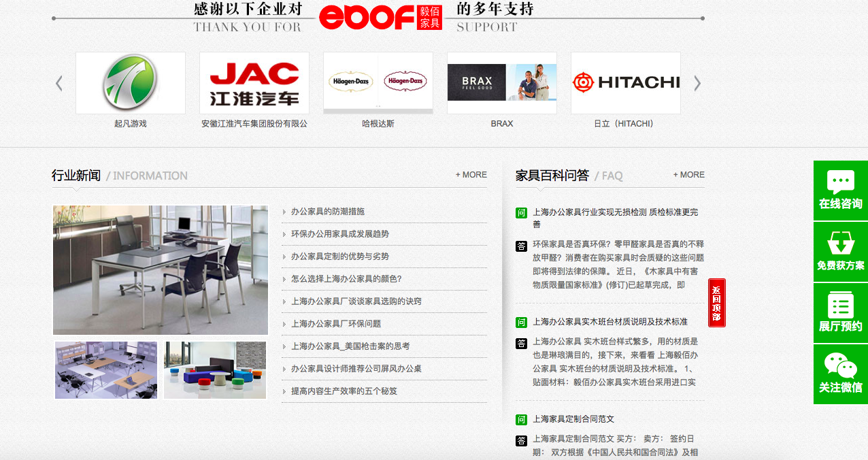Open news 上海办公家具_美国枪击案的思考
Image resolution: width=868 pixels, height=460 pixels.
click(x=350, y=346)
